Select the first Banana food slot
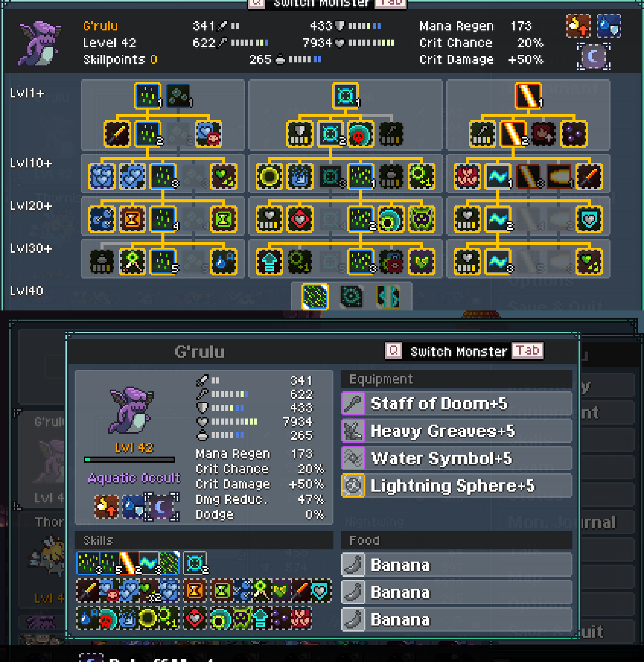Viewport: 644px width, 662px height. 457,565
